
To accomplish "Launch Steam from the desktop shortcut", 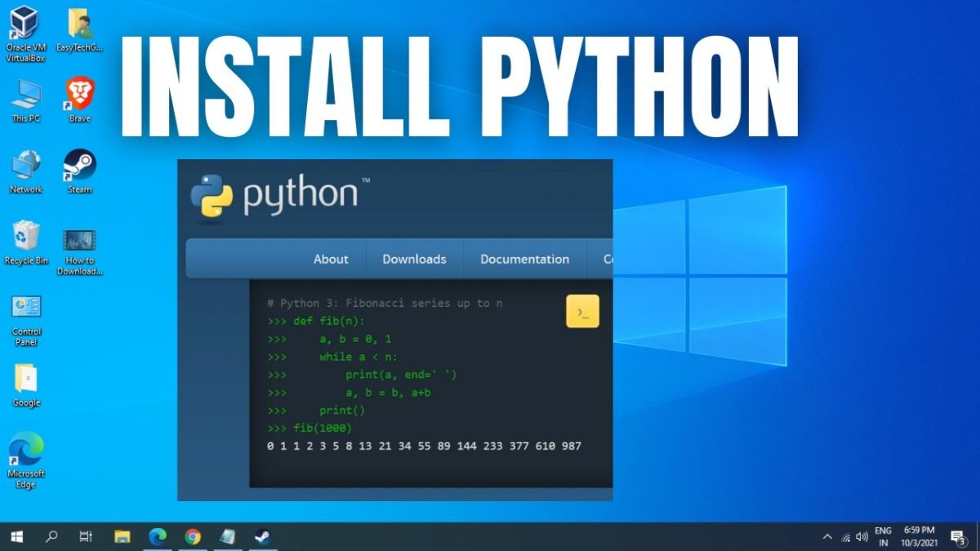I will tap(79, 167).
